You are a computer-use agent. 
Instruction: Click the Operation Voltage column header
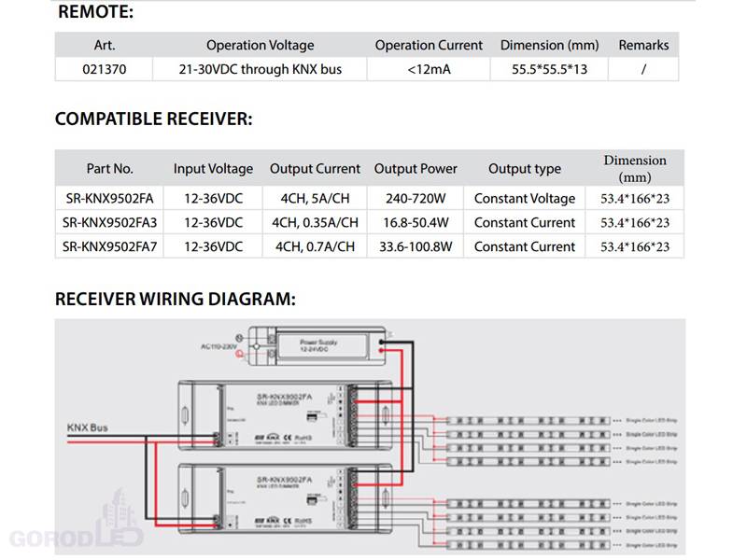tap(261, 45)
